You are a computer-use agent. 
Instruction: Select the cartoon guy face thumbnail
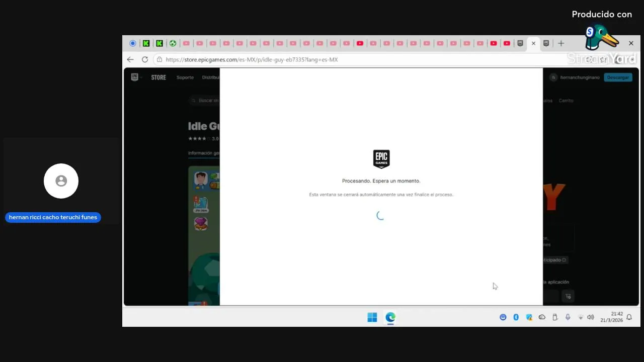pyautogui.click(x=201, y=180)
